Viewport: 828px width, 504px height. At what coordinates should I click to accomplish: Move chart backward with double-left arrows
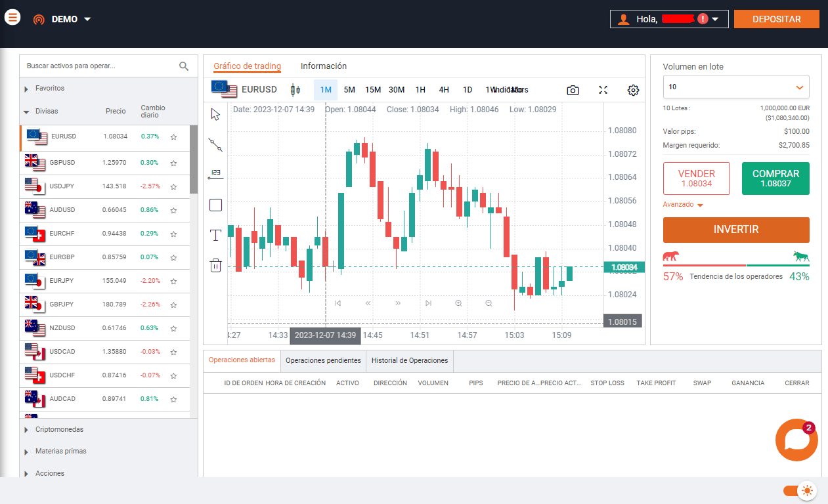(368, 303)
